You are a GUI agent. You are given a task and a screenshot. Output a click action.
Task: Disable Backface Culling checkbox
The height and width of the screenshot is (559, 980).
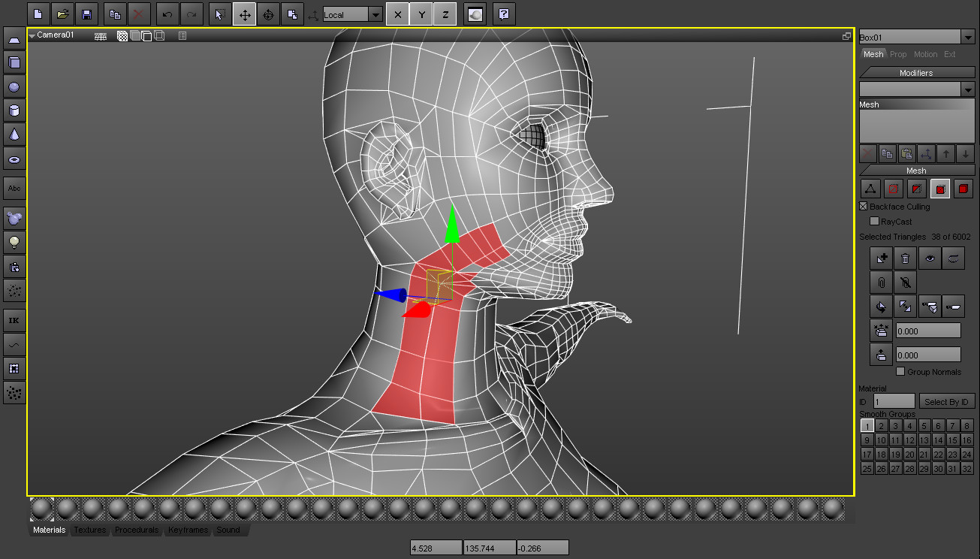[864, 207]
